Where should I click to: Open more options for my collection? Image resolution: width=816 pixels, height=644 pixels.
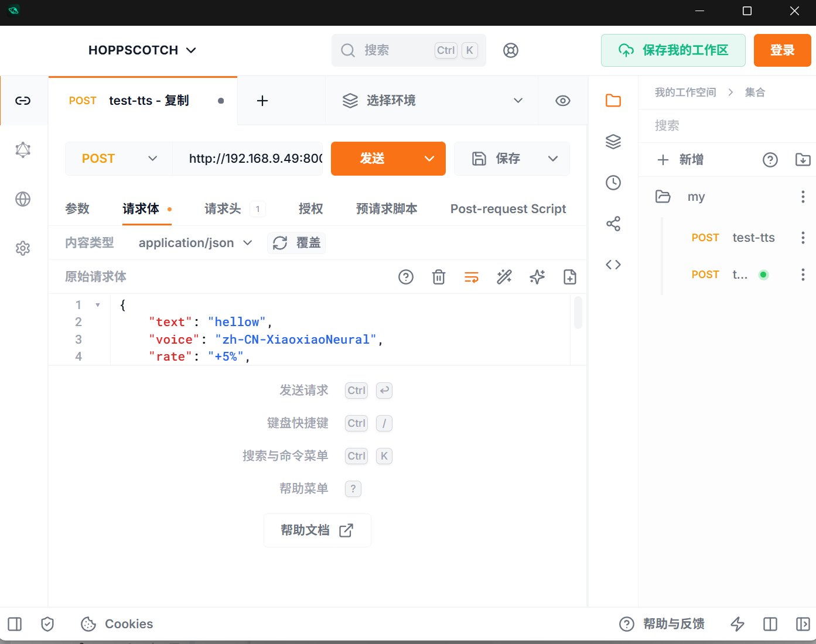[x=803, y=197]
